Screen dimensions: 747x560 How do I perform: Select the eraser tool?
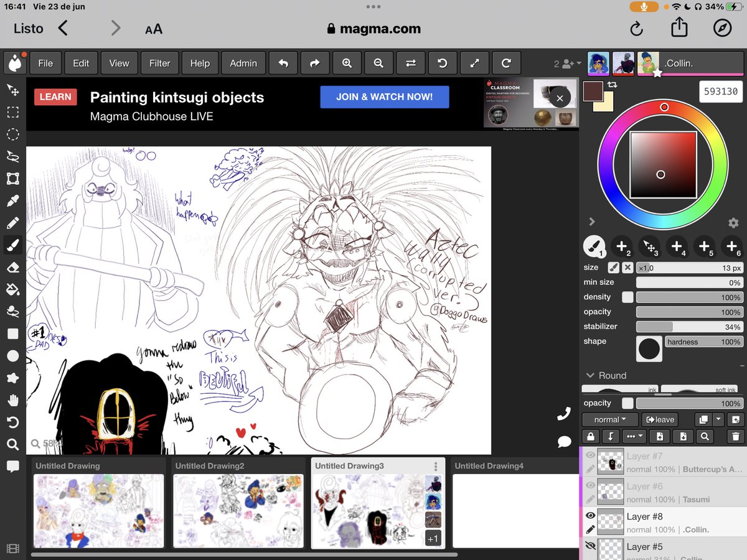12,267
